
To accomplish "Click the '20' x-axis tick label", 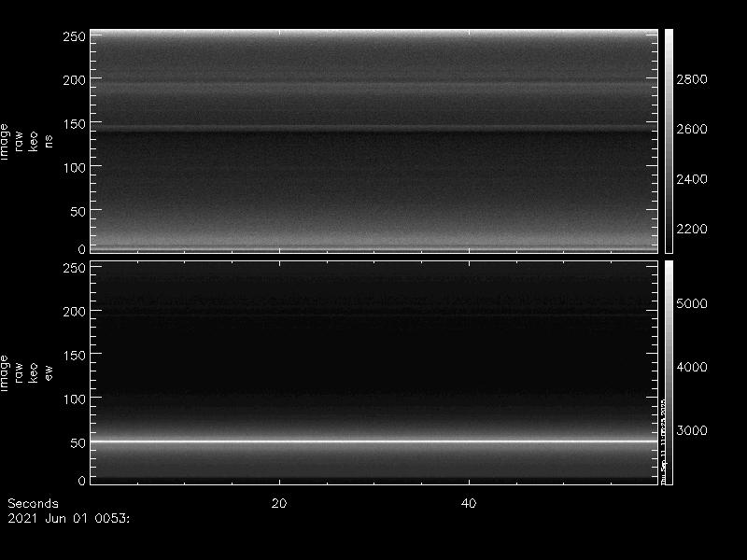I will [x=278, y=503].
